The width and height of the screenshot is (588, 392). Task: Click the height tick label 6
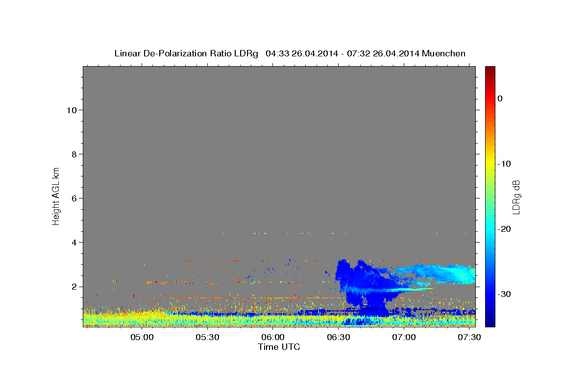click(x=73, y=198)
